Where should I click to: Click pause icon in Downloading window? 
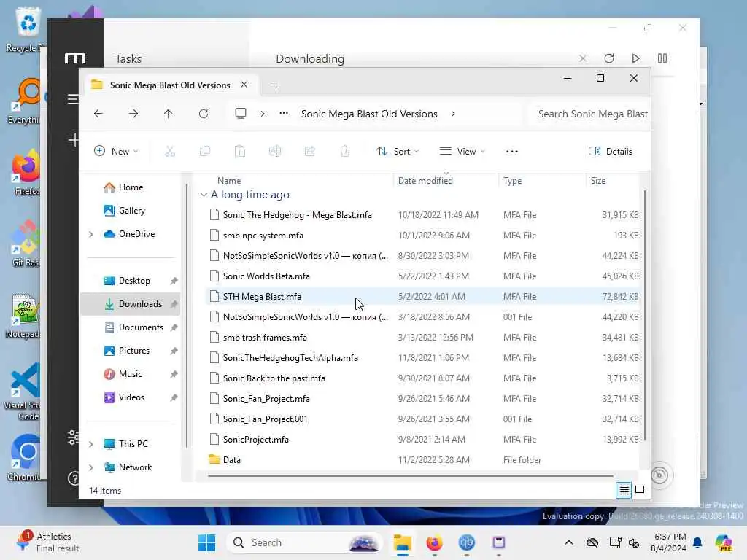(x=662, y=58)
